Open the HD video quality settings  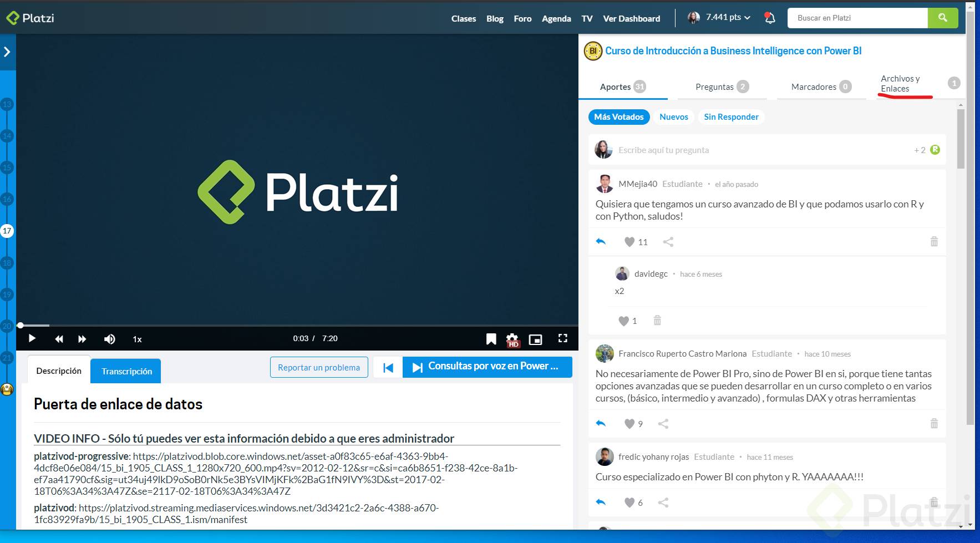512,338
